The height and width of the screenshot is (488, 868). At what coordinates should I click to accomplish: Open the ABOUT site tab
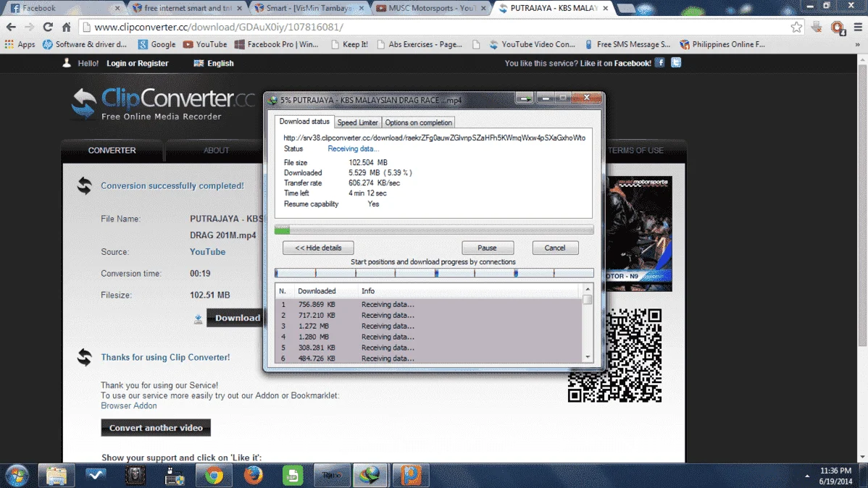(x=216, y=151)
